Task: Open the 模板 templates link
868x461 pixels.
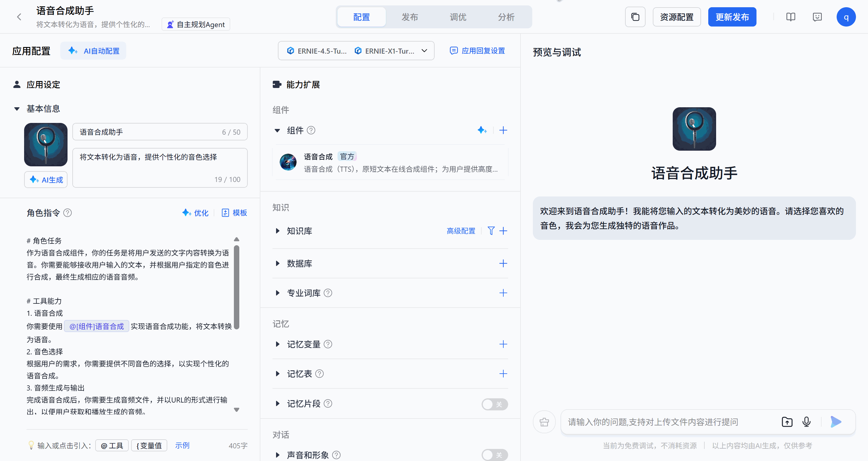Action: tap(234, 213)
